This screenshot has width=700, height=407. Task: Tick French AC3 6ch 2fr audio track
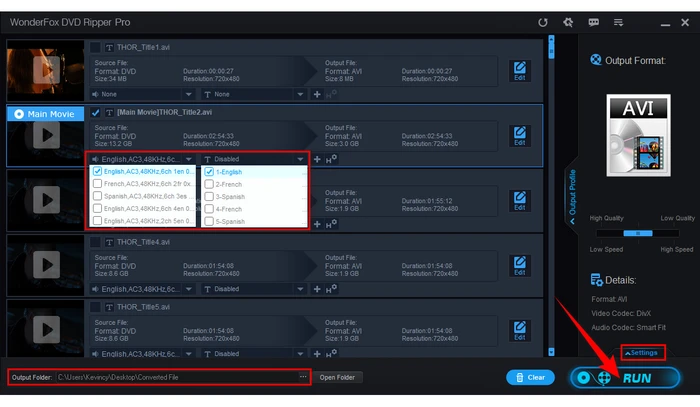coord(97,183)
